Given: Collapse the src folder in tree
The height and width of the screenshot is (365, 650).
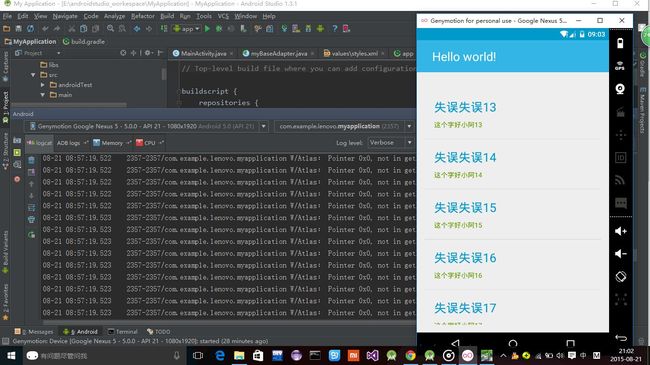Looking at the screenshot, I should [33, 75].
